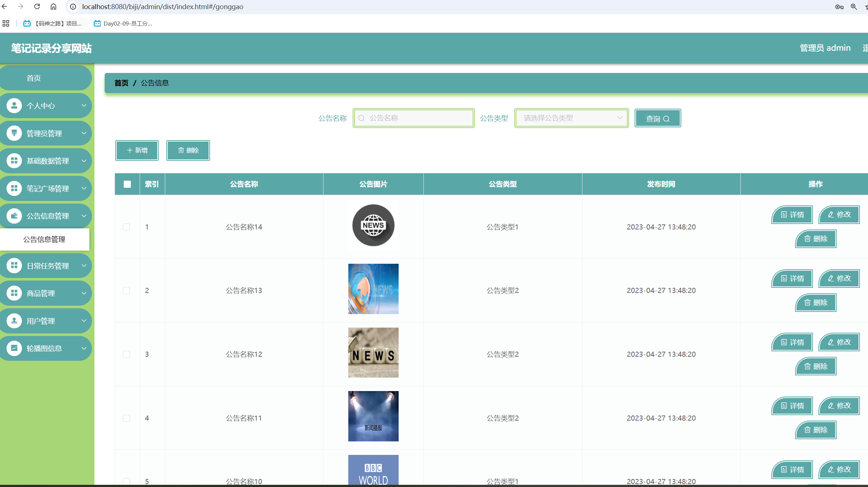Click the 管理员管理 sidebar icon

(x=14, y=133)
